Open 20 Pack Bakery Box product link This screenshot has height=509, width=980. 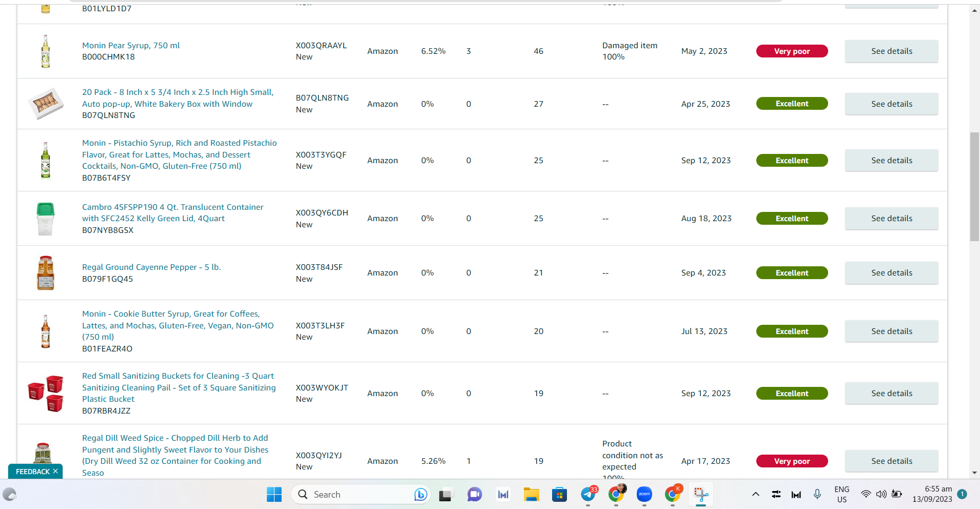[x=178, y=98]
